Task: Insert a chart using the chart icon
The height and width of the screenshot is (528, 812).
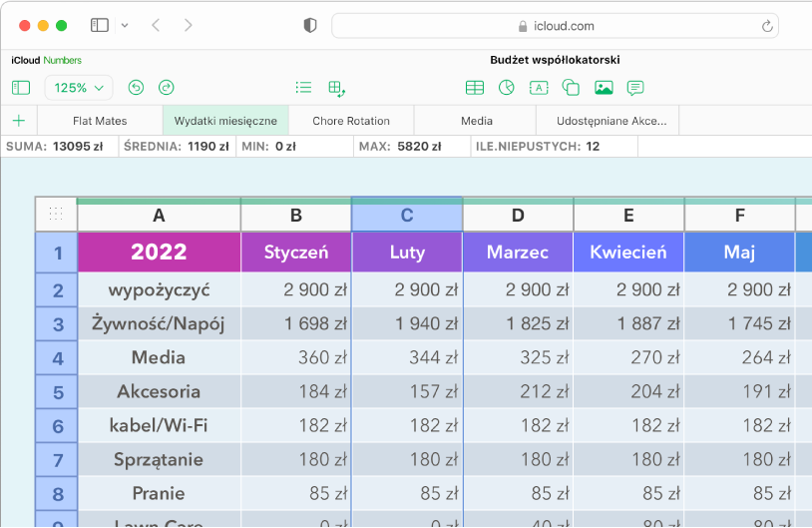Action: click(x=507, y=88)
